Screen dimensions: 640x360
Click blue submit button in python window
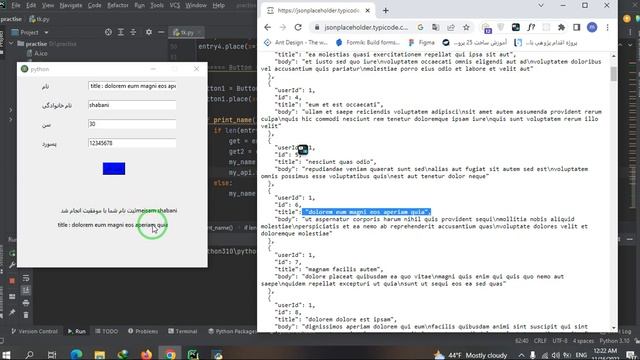coord(114,169)
